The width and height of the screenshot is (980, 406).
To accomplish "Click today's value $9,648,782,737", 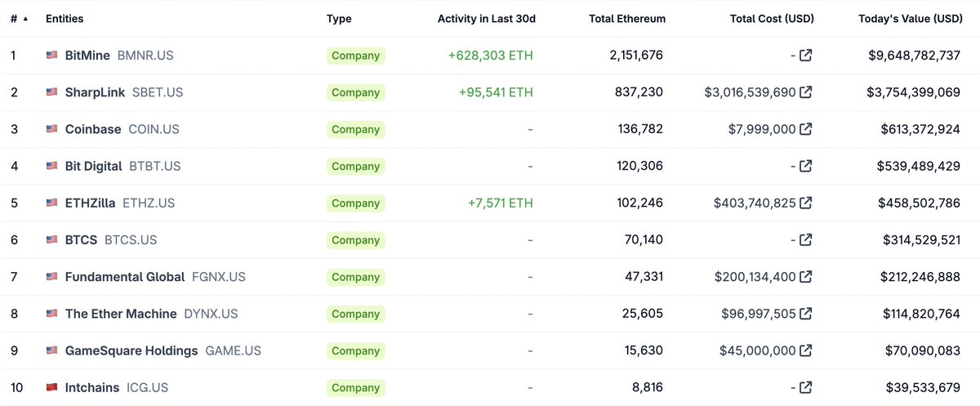I will pos(915,56).
